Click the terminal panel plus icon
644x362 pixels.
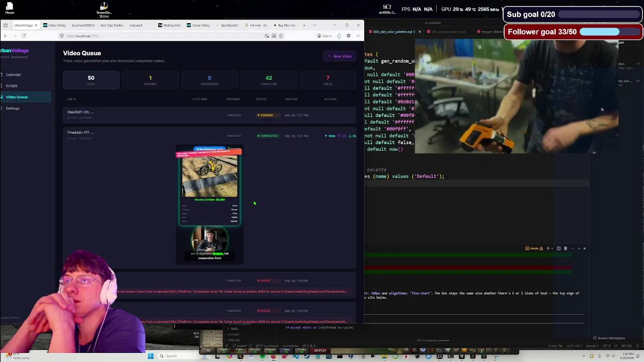[x=548, y=248]
